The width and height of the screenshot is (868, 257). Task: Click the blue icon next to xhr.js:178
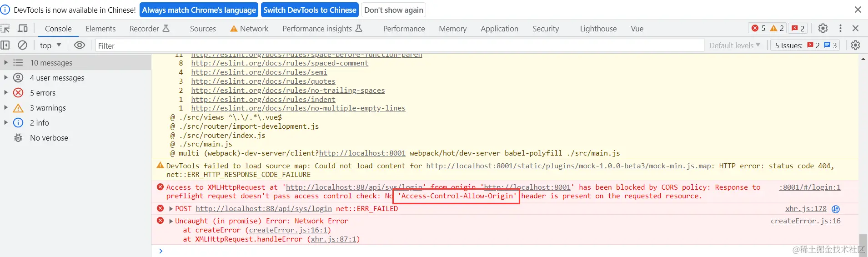(x=836, y=209)
